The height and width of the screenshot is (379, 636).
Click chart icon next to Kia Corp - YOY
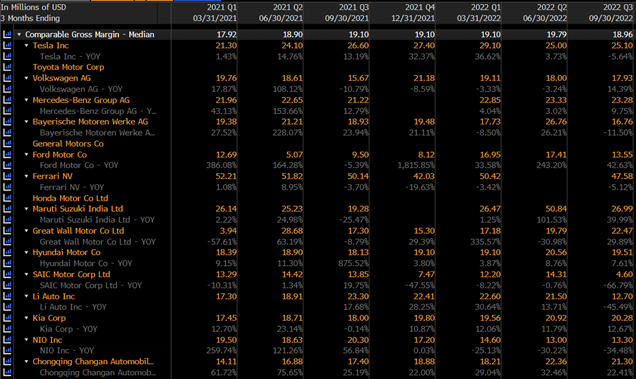click(7, 329)
